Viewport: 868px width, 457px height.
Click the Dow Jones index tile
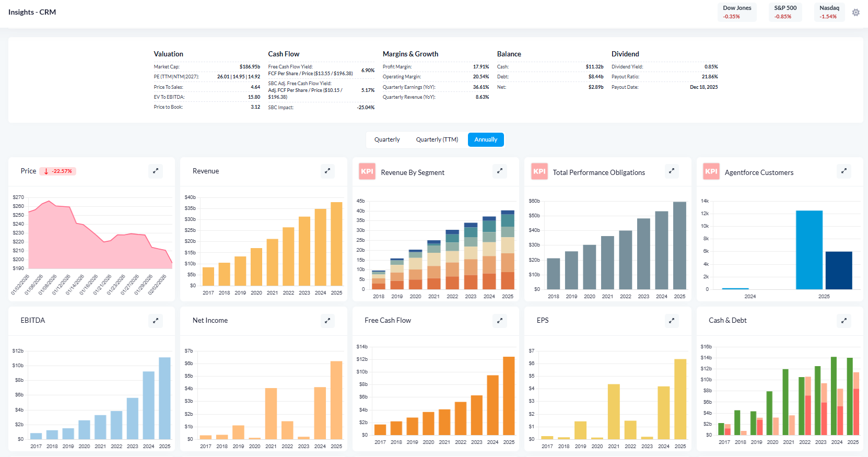[737, 12]
